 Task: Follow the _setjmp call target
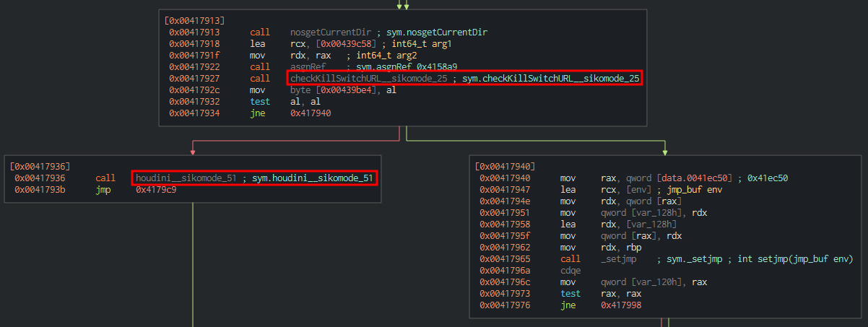point(620,258)
